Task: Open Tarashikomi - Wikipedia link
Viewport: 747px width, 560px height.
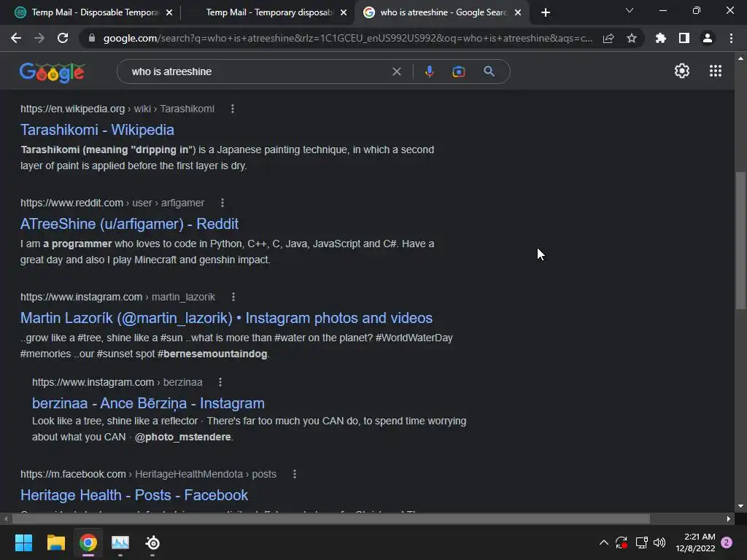Action: [97, 130]
